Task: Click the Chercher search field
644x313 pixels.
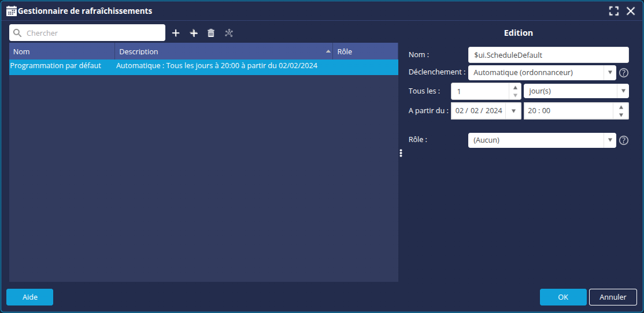Action: [92, 33]
